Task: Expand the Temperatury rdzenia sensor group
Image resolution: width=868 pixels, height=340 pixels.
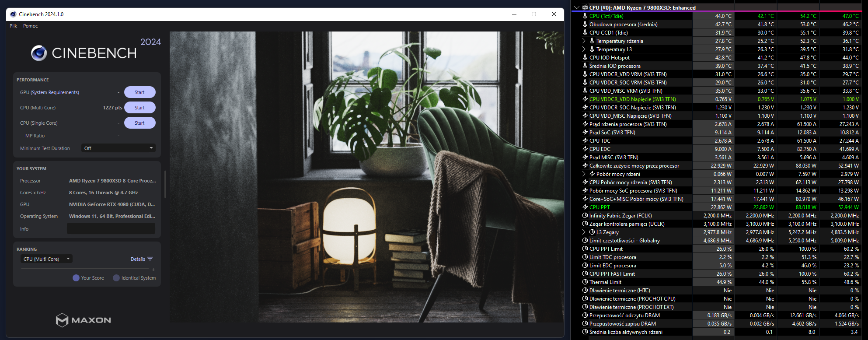Action: pos(583,41)
